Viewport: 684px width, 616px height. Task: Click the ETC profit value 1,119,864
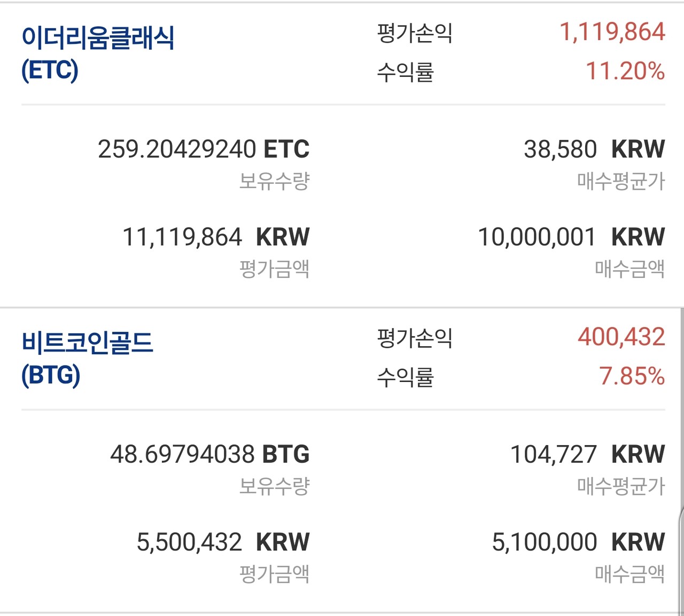click(x=612, y=32)
